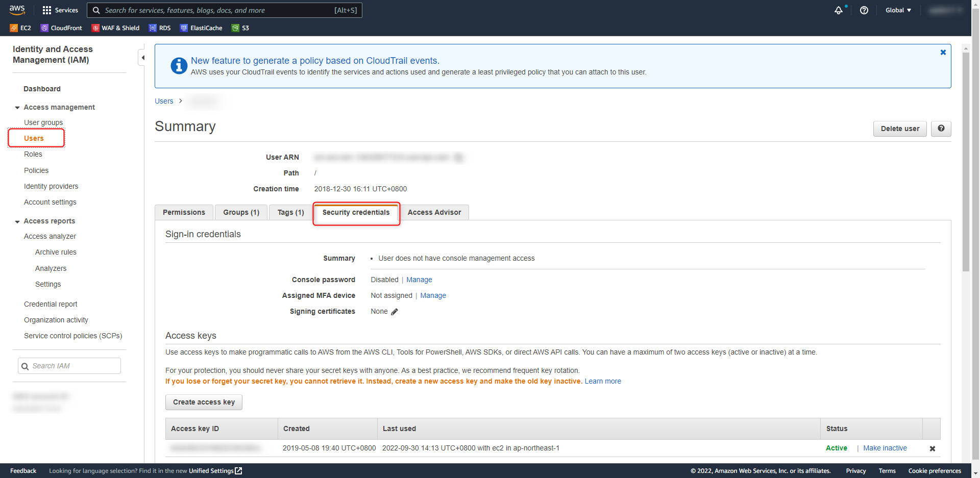Image resolution: width=980 pixels, height=478 pixels.
Task: Select Users in the sidebar
Action: click(34, 138)
